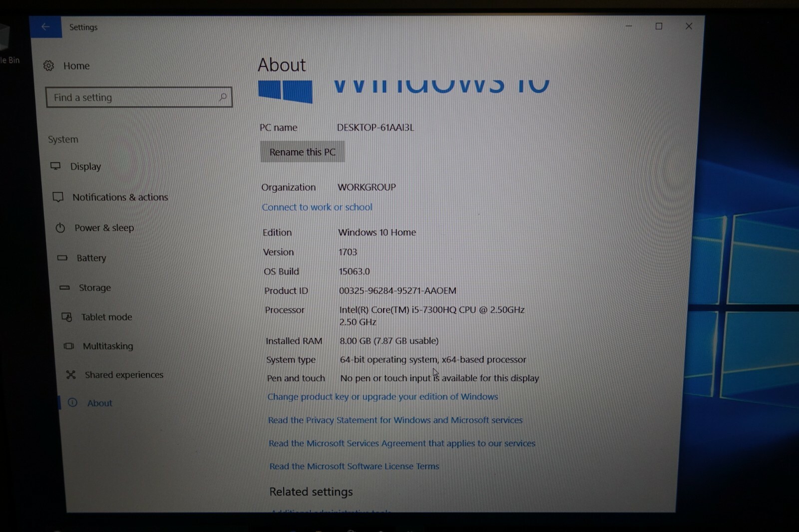This screenshot has height=532, width=799.
Task: Click Change product key or upgrade edition
Action: pos(382,397)
